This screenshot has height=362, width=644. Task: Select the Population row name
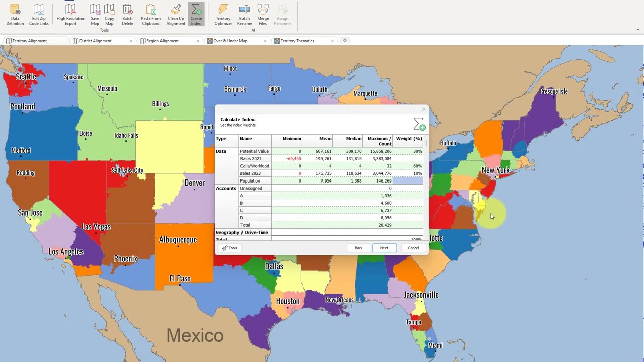point(255,181)
